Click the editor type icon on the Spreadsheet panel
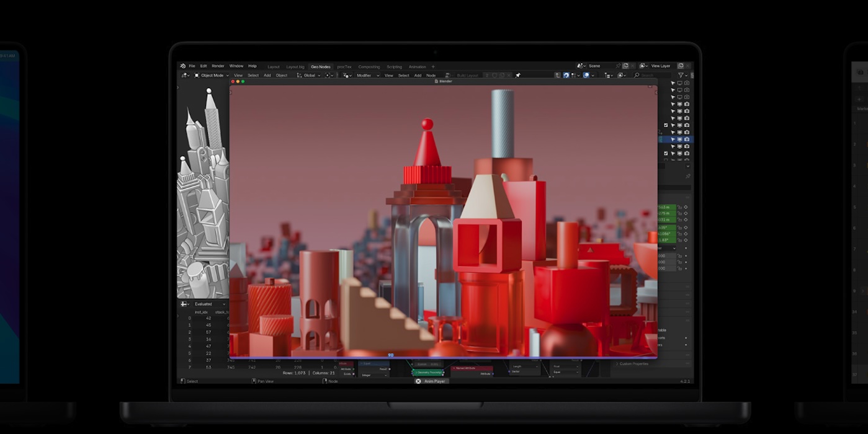This screenshot has width=868, height=434. (x=184, y=304)
